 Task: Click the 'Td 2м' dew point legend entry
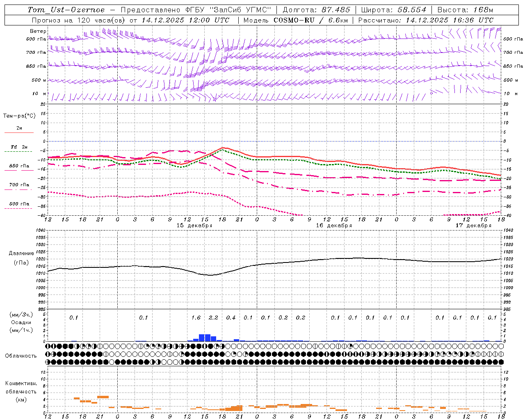click(19, 147)
